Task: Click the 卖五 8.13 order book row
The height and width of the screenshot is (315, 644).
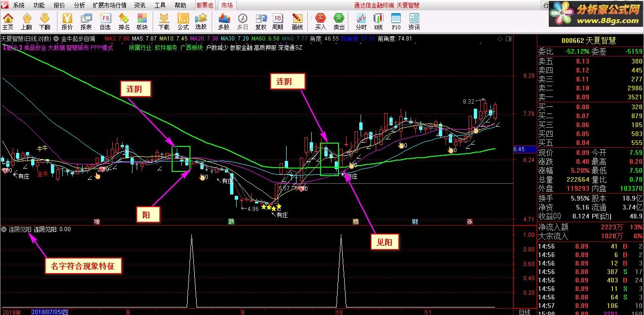Action: [590, 61]
